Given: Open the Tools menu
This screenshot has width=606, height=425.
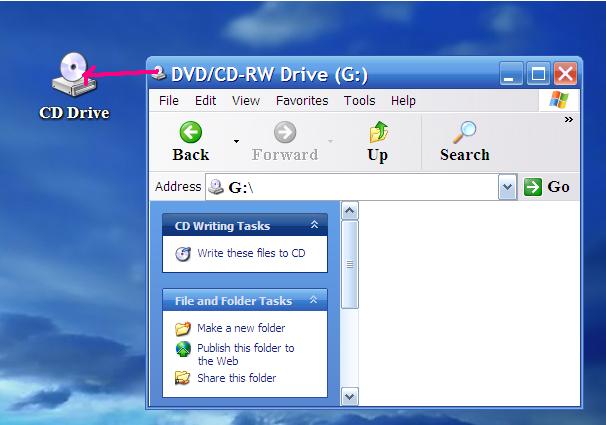Looking at the screenshot, I should (359, 101).
